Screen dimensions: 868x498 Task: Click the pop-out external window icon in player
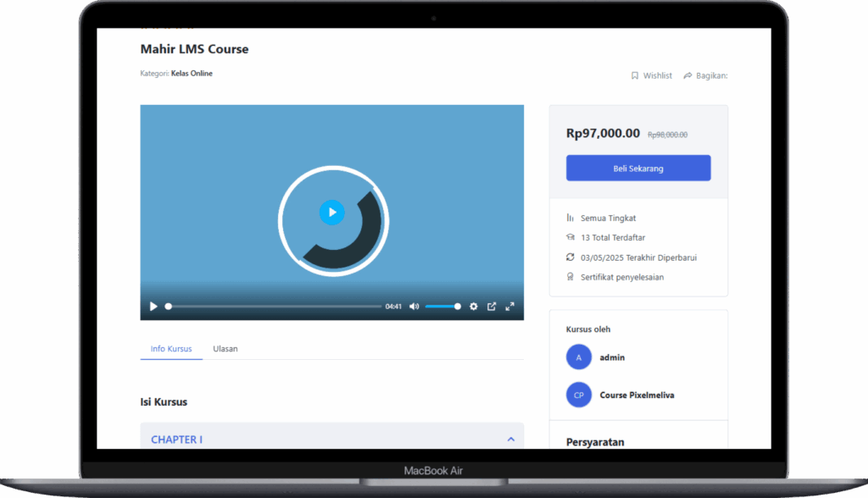(x=492, y=307)
